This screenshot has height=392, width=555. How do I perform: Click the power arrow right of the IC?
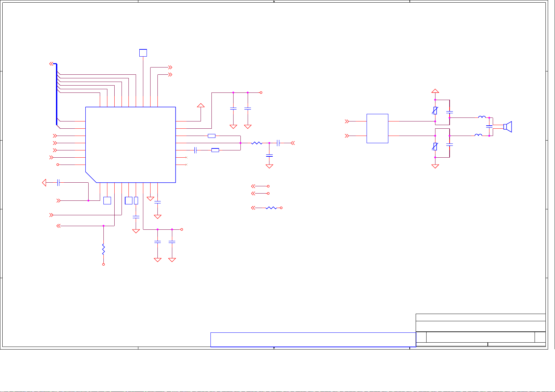(201, 105)
